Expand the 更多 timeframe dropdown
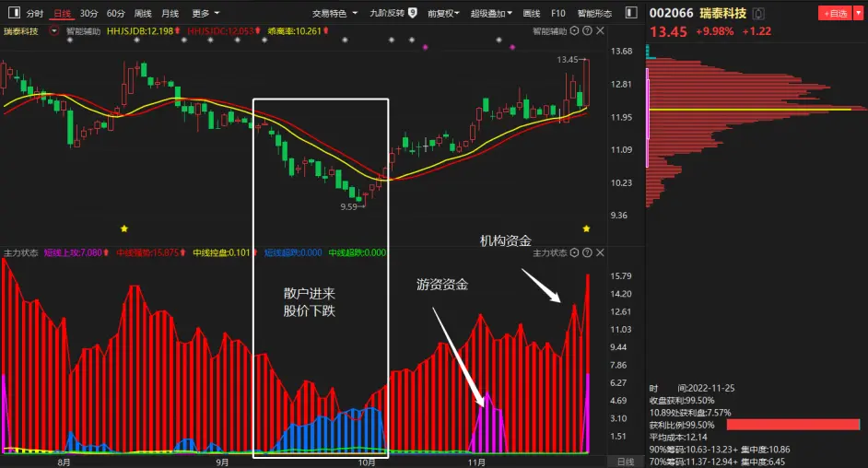This screenshot has height=468, width=868. click(205, 13)
